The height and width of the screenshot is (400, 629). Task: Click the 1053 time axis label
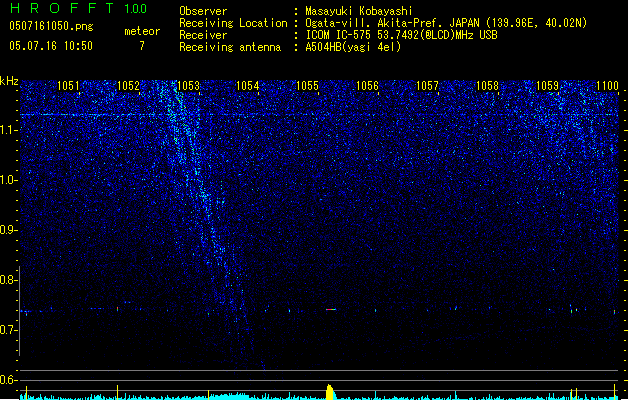(x=188, y=86)
